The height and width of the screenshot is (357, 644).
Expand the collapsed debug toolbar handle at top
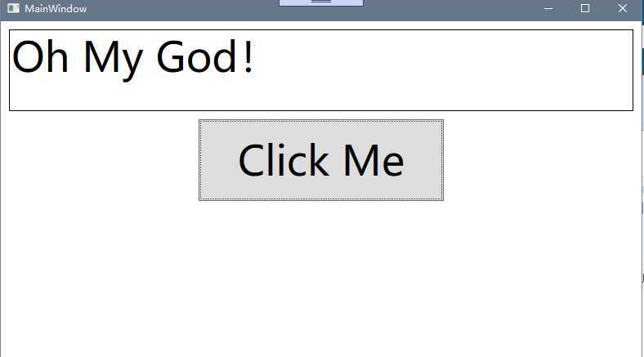tap(321, 2)
